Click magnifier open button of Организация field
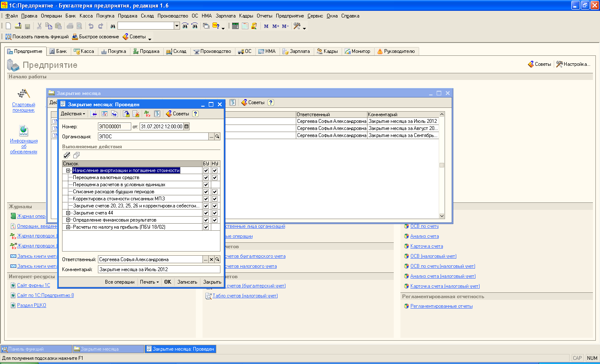Screen dimensions: 600x364 217,137
